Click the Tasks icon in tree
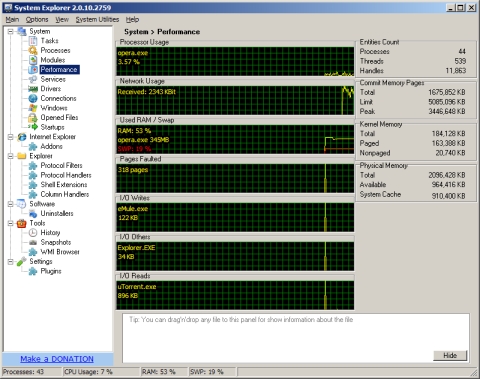 33,41
